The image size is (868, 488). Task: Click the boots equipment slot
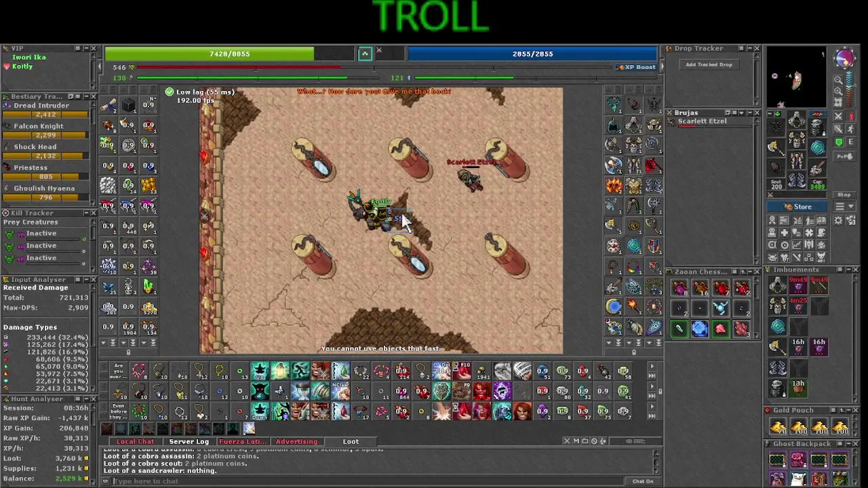(796, 180)
